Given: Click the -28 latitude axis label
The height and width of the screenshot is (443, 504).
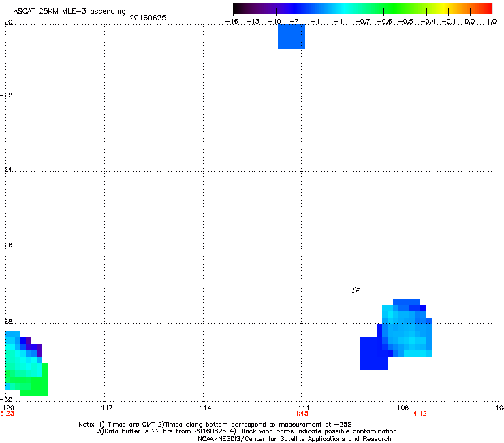Looking at the screenshot, I should click(6, 322).
